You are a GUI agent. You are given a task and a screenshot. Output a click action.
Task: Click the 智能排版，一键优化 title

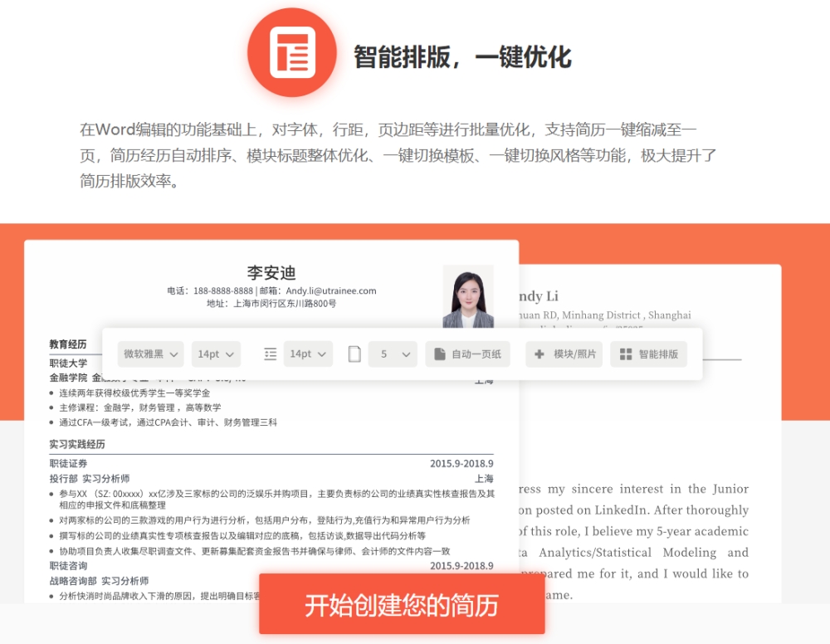pos(462,57)
